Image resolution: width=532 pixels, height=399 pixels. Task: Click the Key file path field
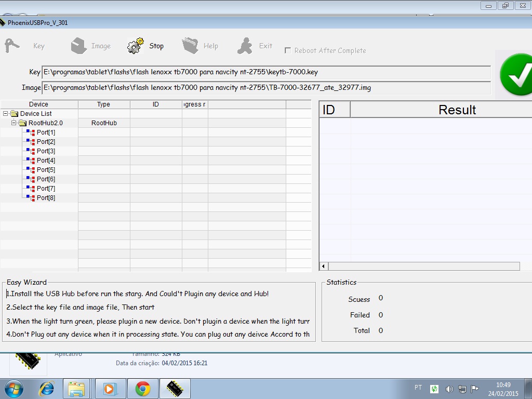(267, 72)
